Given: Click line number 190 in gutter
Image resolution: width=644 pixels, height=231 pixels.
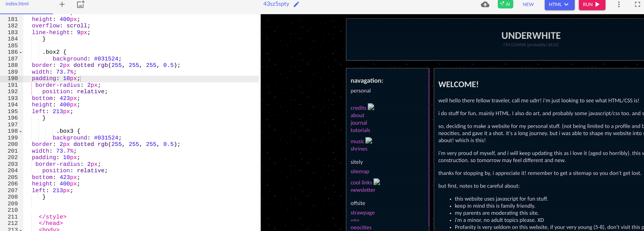Looking at the screenshot, I should click(x=12, y=78).
